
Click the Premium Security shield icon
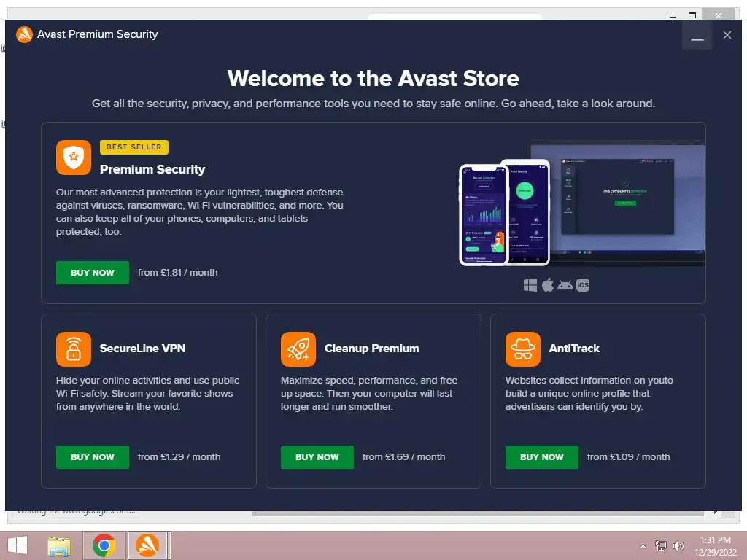(x=74, y=157)
